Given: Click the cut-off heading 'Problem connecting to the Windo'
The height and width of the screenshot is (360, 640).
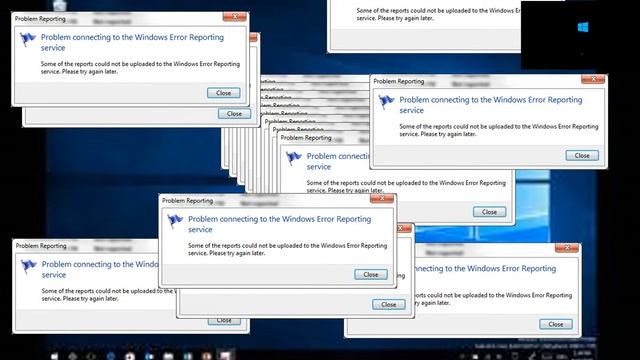Looking at the screenshot, I should click(100, 269).
